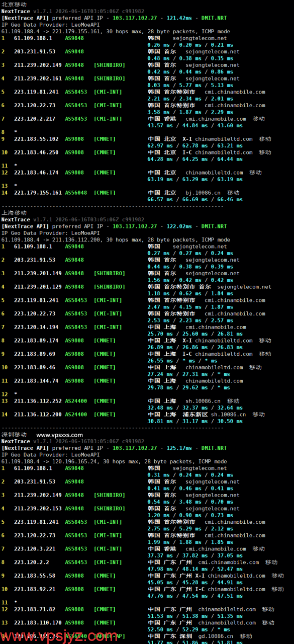The image size is (294, 644).
Task: Select hop IP 223.120.2.217
Action: click(35, 119)
